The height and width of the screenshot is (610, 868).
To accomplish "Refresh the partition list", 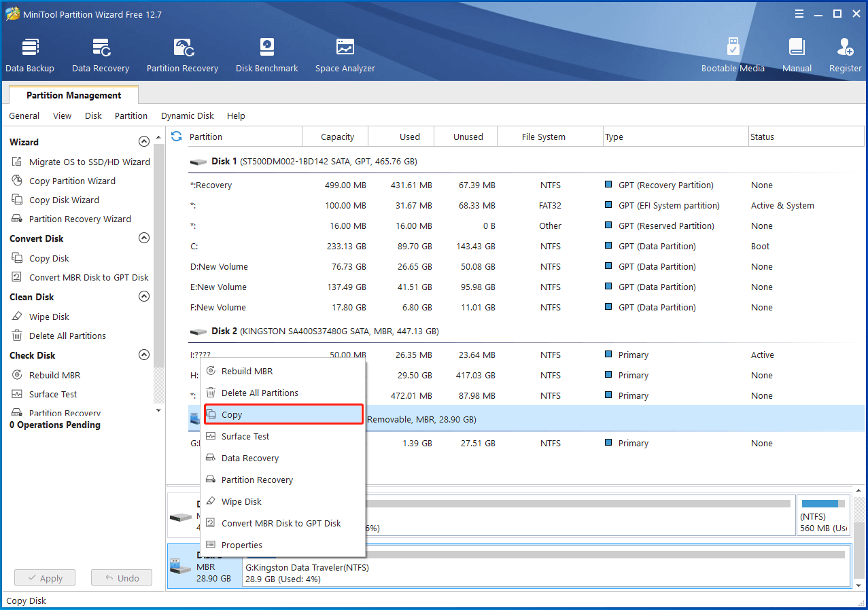I will 177,136.
